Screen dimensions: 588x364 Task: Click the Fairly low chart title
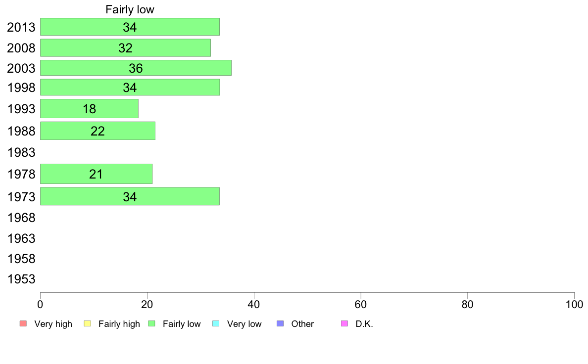point(130,9)
